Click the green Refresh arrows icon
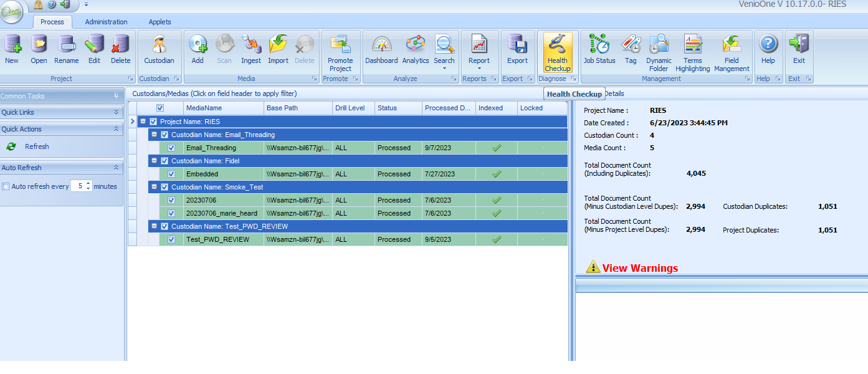 tap(11, 146)
